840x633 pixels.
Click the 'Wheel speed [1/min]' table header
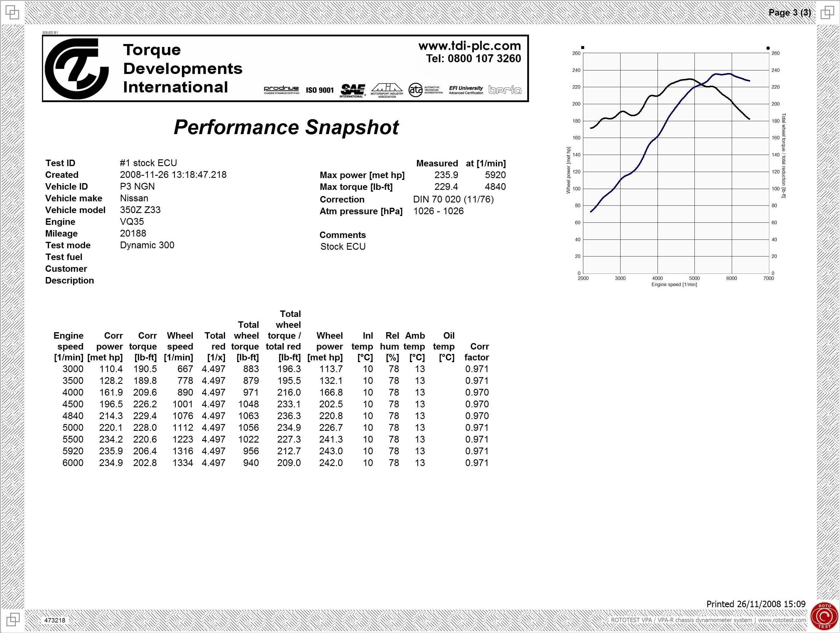point(178,347)
